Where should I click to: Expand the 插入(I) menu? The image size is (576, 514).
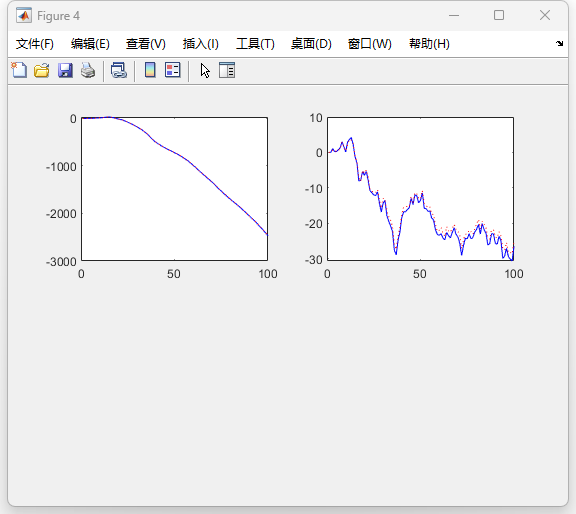coord(201,44)
